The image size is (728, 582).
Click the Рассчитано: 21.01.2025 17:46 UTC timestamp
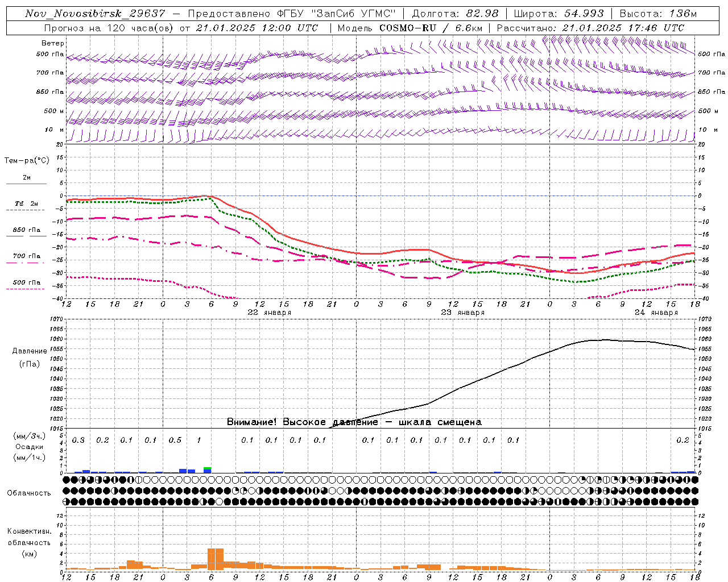[590, 28]
